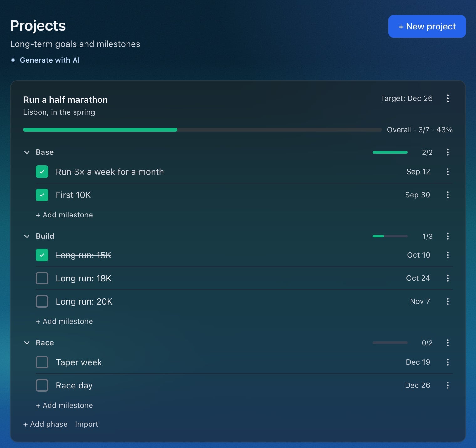Screen dimensions: 476x448
Task: Select the Run a half marathon title
Action: tap(65, 100)
